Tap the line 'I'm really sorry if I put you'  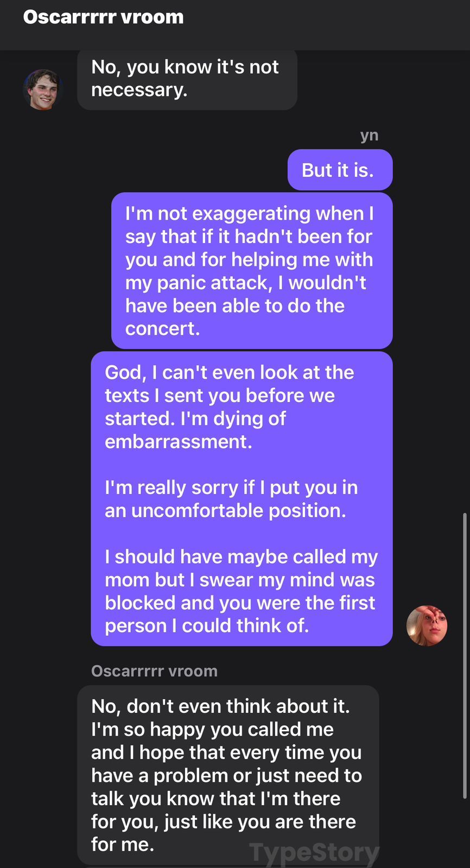pos(231,487)
